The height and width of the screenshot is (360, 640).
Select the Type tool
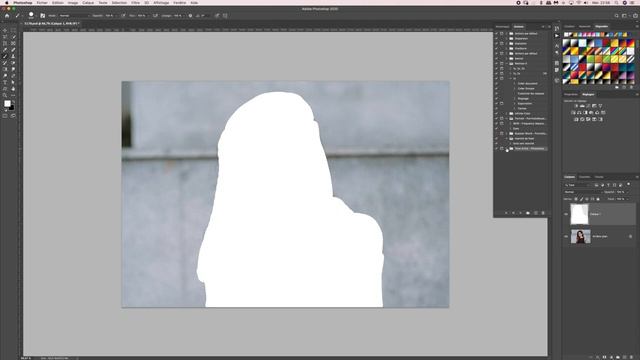pyautogui.click(x=5, y=82)
